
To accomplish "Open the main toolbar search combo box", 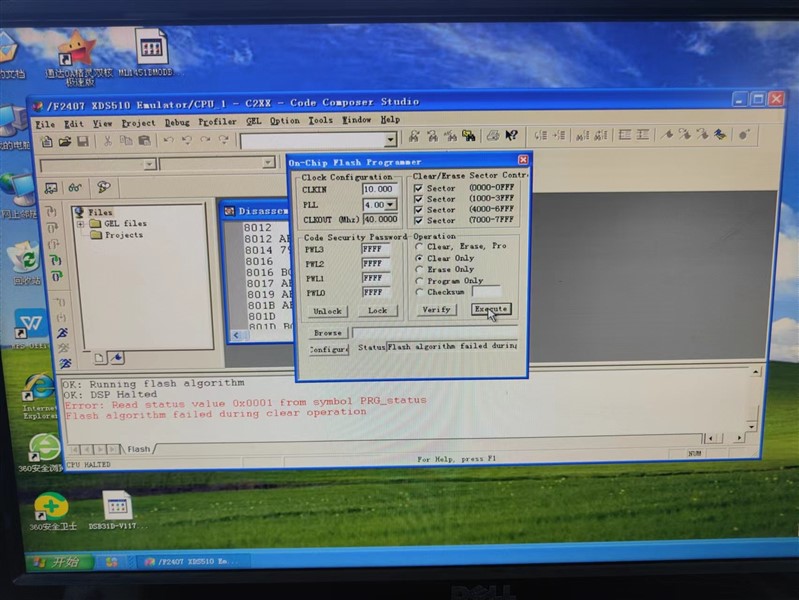I will (x=390, y=139).
